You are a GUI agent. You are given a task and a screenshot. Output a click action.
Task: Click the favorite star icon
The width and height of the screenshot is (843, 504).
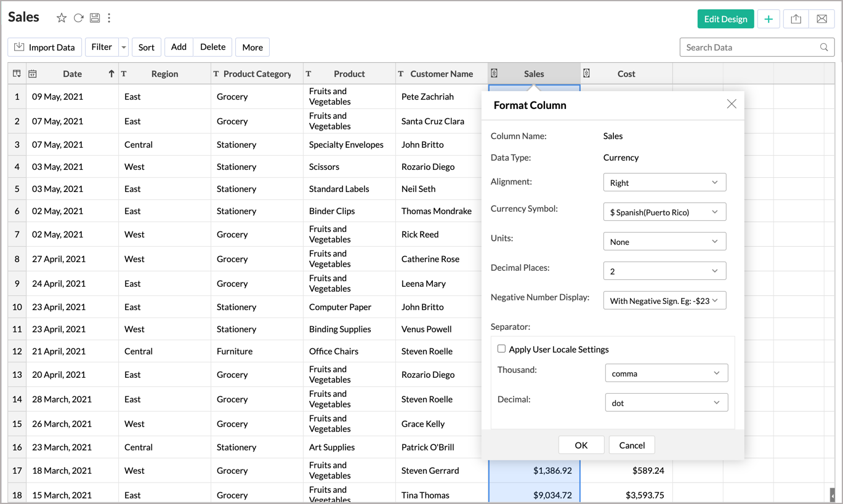[62, 18]
